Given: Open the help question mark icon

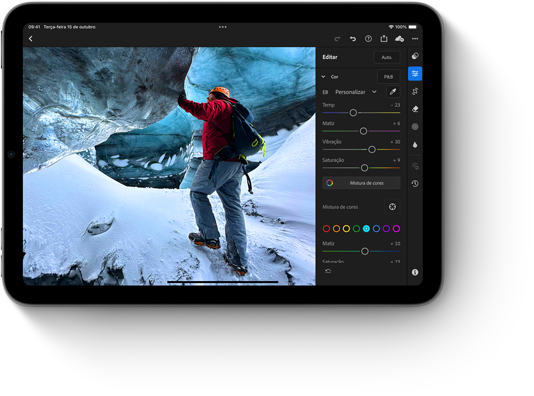Looking at the screenshot, I should point(368,39).
